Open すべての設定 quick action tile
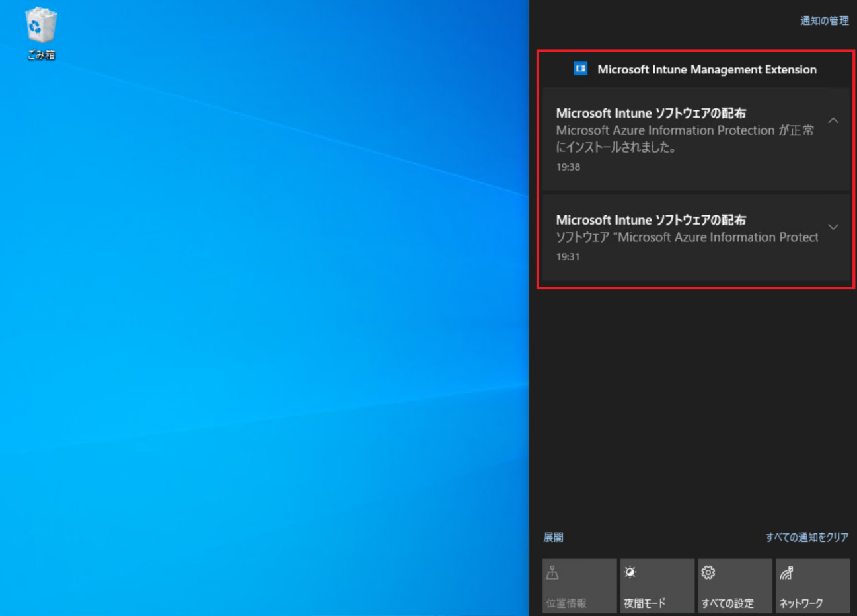 (735, 586)
